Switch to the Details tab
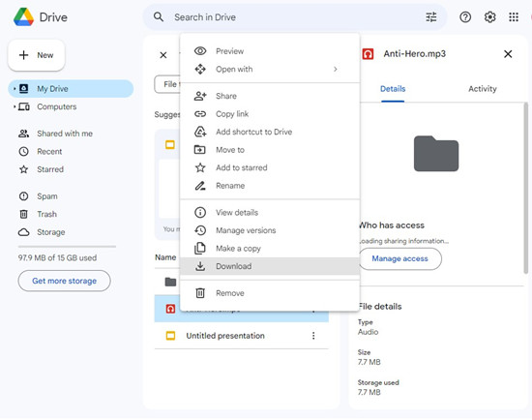Image resolution: width=532 pixels, height=420 pixels. click(393, 89)
